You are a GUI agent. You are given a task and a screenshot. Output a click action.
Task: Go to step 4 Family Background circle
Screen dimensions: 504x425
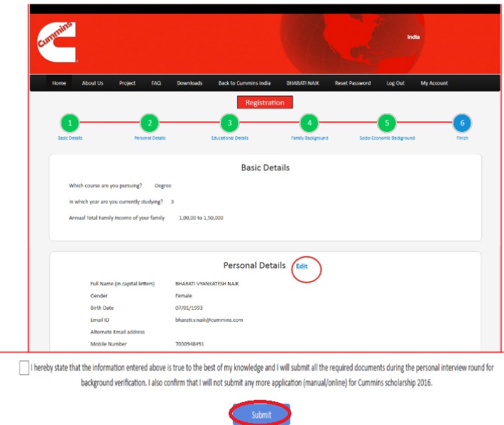pos(309,124)
